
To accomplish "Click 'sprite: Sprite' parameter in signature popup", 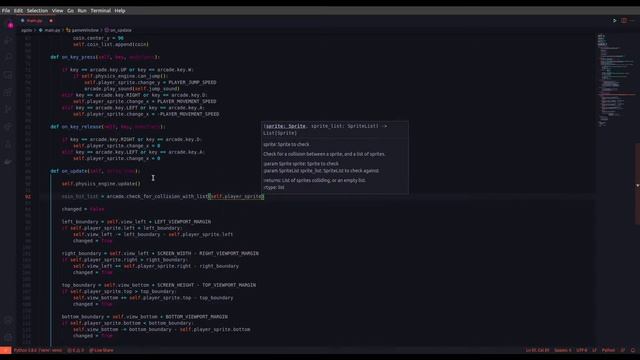I will (286, 126).
